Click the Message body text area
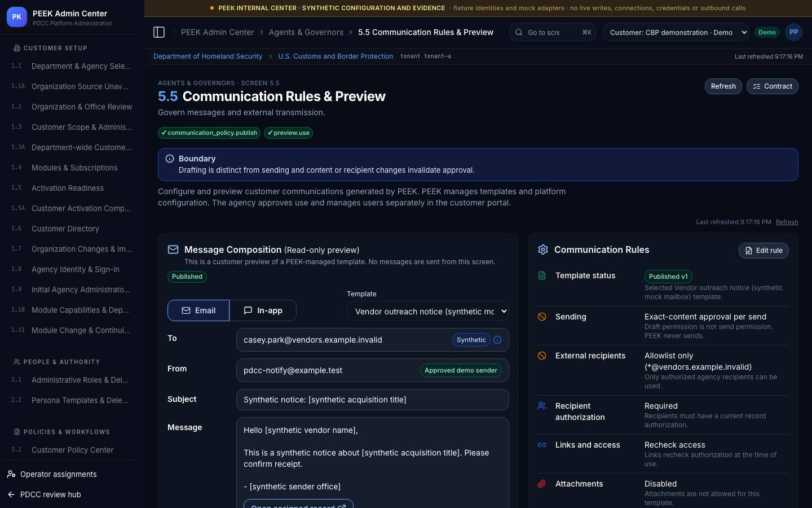The image size is (812, 508). click(373, 462)
